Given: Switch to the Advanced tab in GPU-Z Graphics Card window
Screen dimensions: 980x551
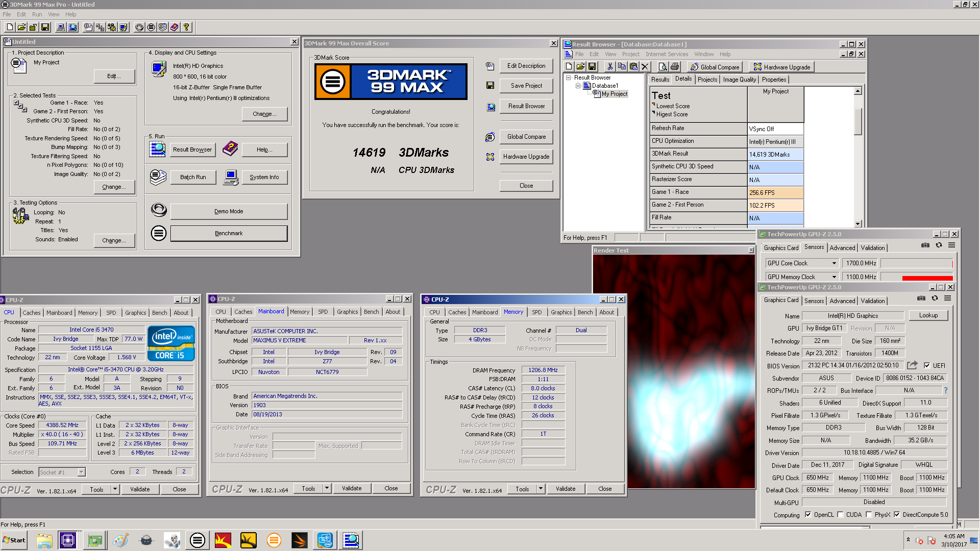Looking at the screenshot, I should (842, 301).
